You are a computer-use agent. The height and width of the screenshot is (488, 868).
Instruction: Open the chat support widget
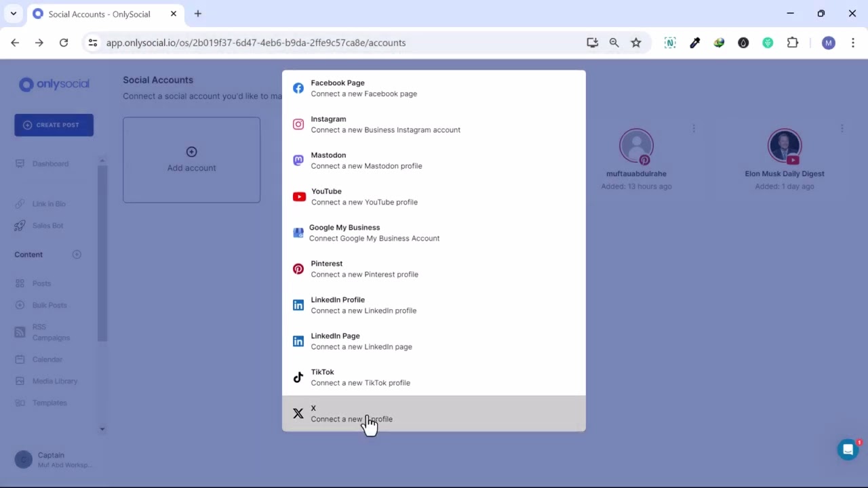tap(848, 449)
